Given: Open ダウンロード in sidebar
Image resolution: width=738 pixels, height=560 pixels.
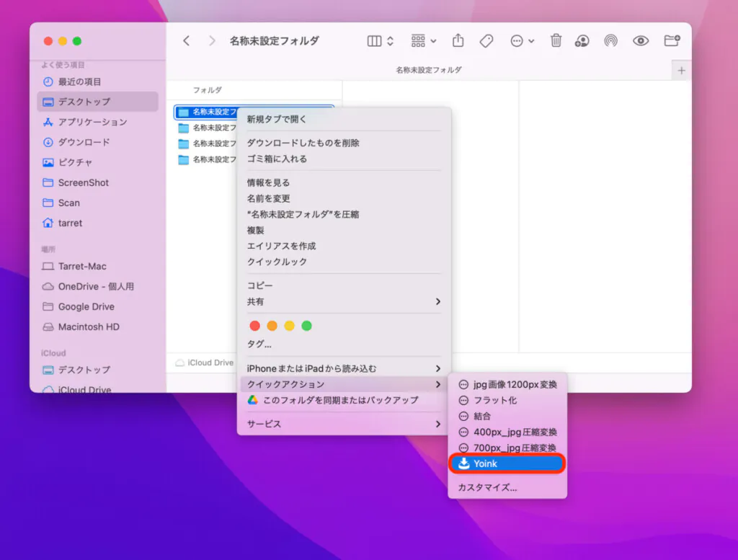Looking at the screenshot, I should coord(97,142).
